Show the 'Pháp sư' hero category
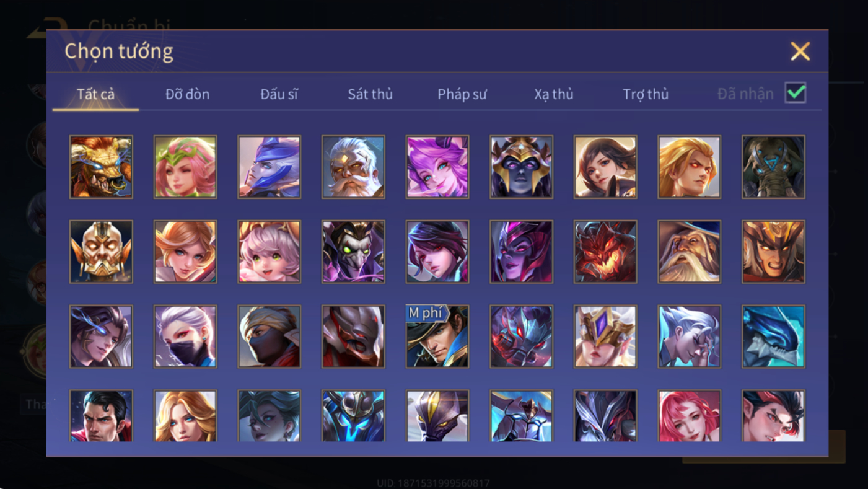Image resolution: width=868 pixels, height=489 pixels. [462, 94]
